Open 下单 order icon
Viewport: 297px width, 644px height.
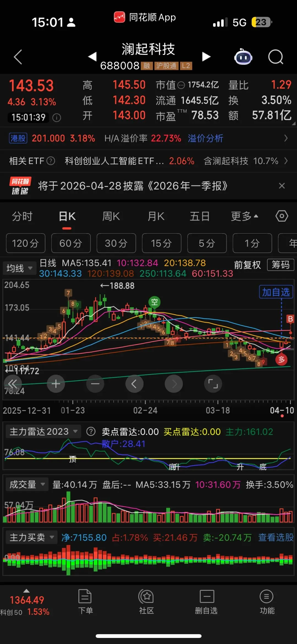(x=85, y=602)
